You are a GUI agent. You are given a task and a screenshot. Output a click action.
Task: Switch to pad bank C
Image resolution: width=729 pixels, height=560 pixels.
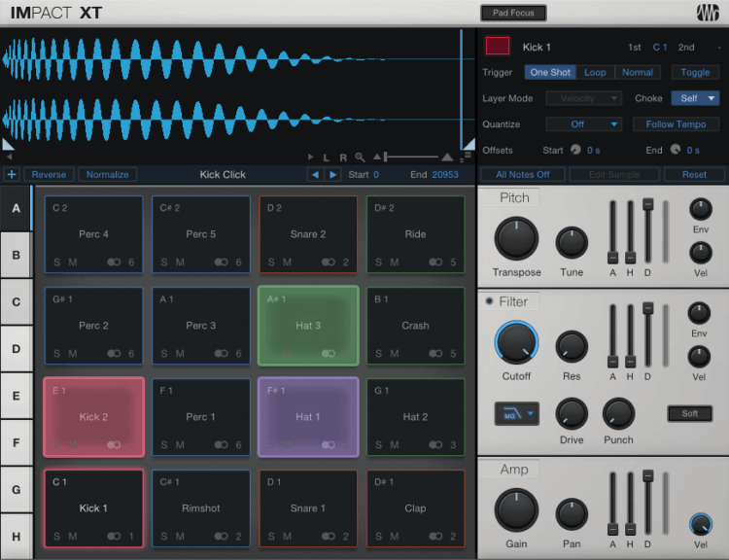click(x=16, y=301)
